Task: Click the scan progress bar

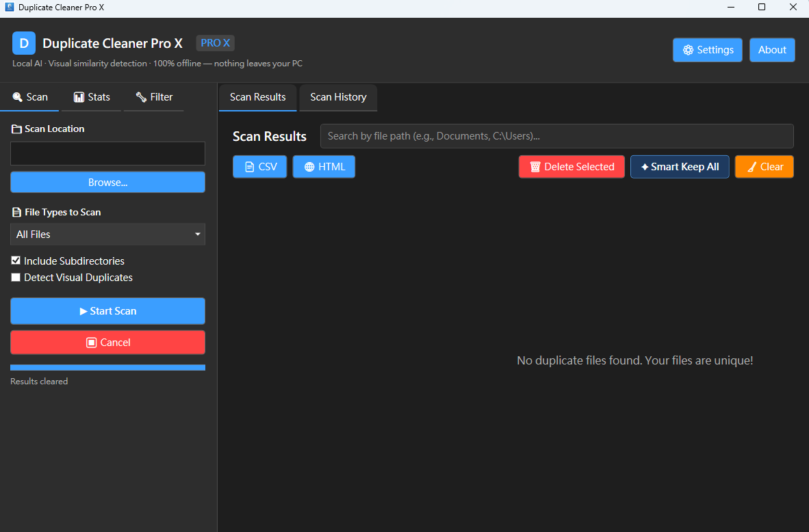Action: click(x=108, y=368)
